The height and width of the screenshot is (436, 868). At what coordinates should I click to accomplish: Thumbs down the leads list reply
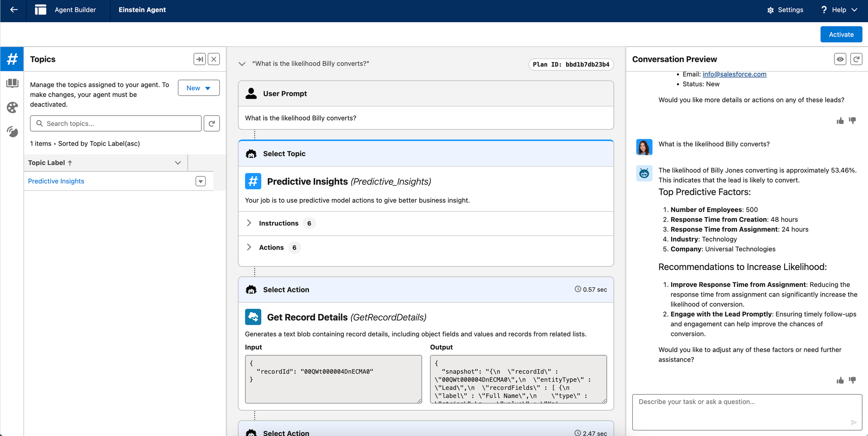coord(852,120)
